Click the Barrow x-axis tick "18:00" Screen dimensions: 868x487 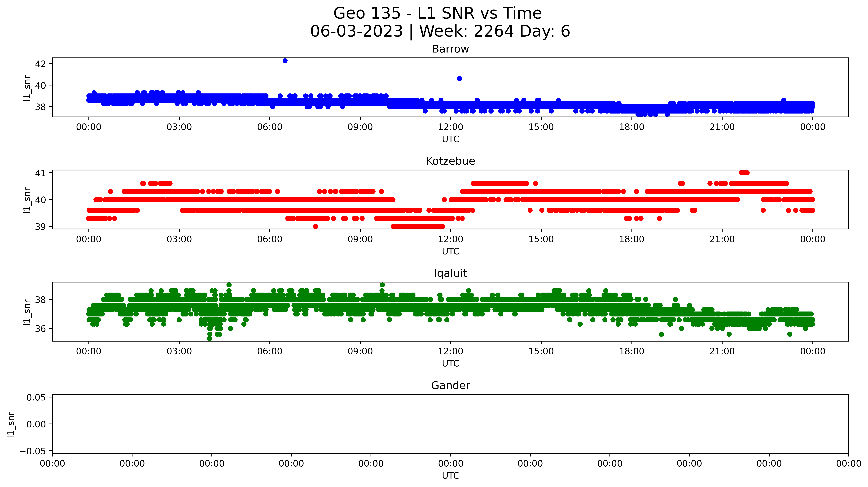point(631,127)
